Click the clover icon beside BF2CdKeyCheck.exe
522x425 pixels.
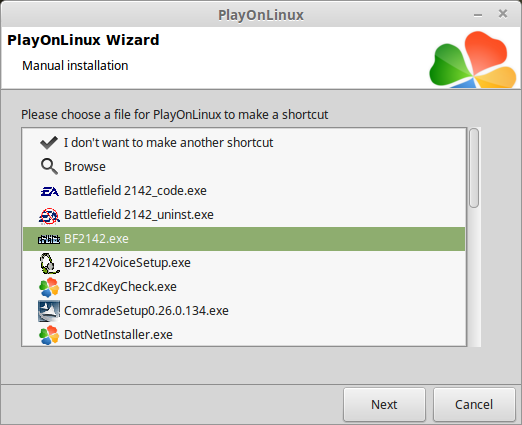[x=49, y=287]
